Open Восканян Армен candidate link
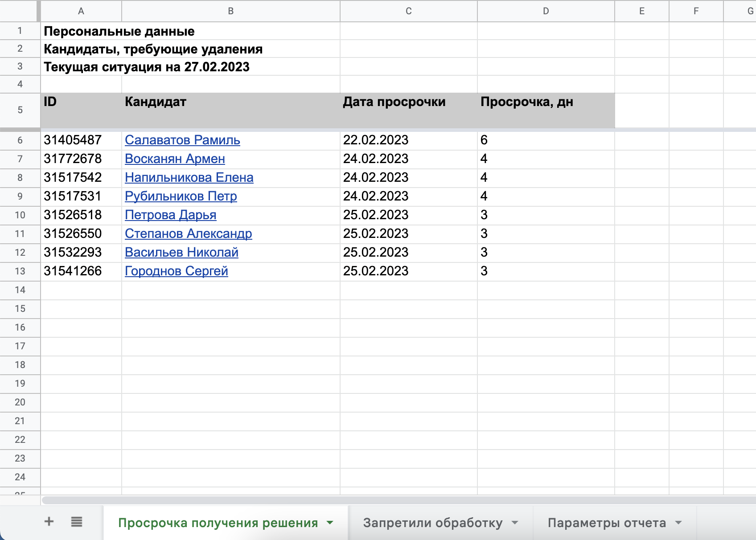The width and height of the screenshot is (756, 540). click(175, 159)
